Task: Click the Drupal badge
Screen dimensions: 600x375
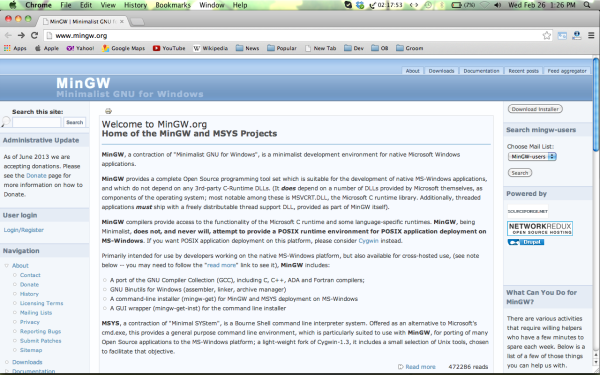Action: [526, 242]
